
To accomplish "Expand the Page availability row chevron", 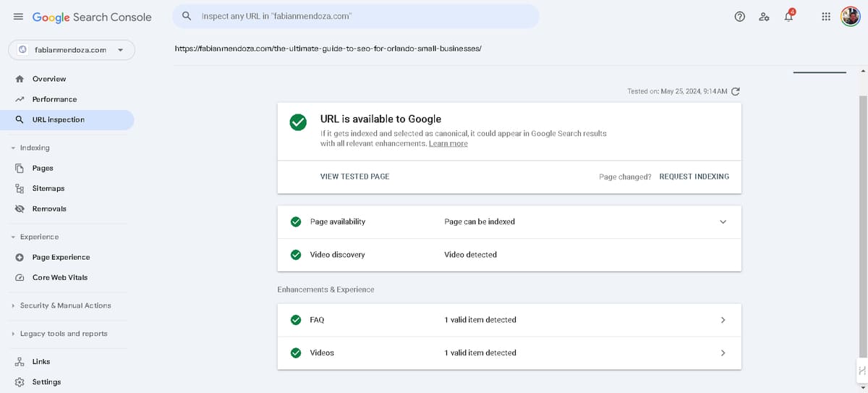I will click(x=723, y=221).
